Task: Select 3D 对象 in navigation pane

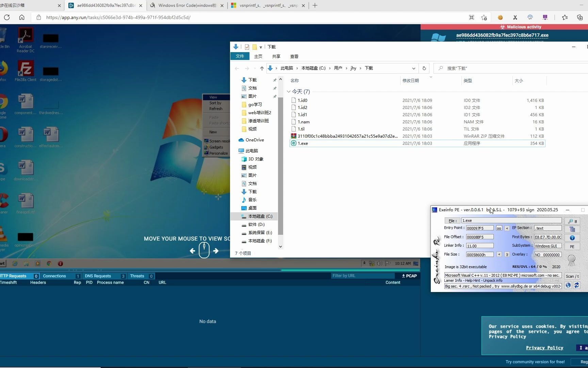Action: pyautogui.click(x=256, y=159)
